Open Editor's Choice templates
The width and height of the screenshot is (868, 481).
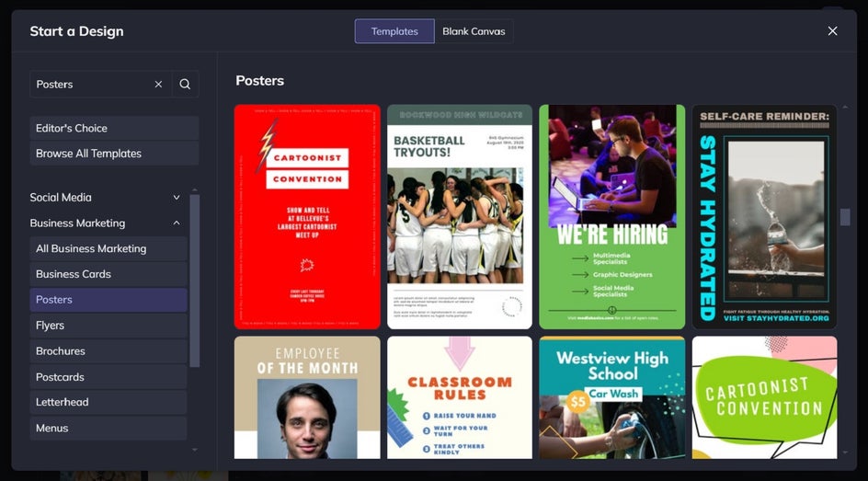point(114,128)
